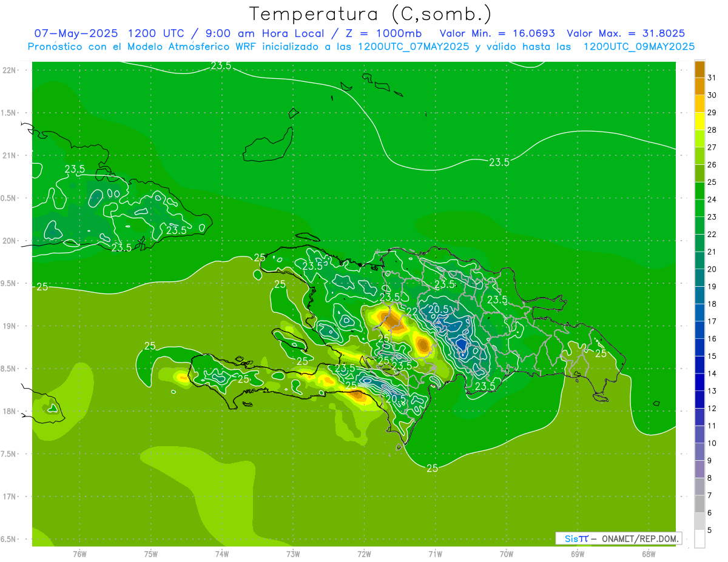This screenshot has width=728, height=562.
Task: Select the color bar value 16
Action: 712,339
